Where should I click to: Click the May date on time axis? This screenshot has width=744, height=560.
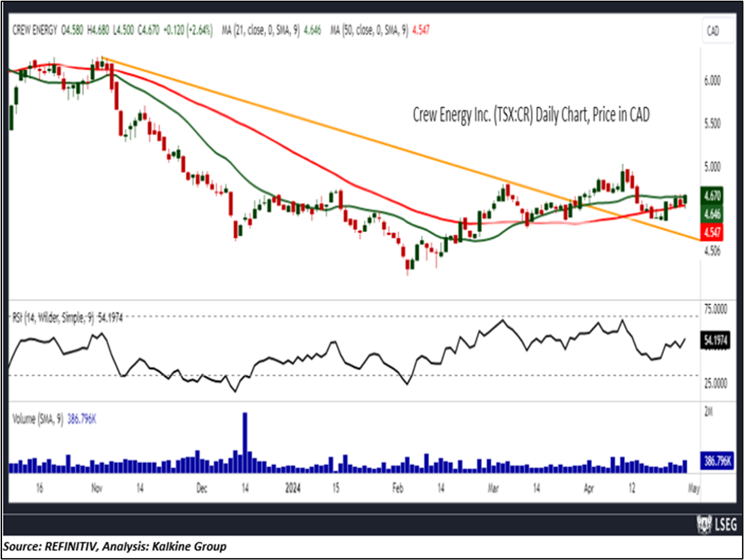[694, 488]
